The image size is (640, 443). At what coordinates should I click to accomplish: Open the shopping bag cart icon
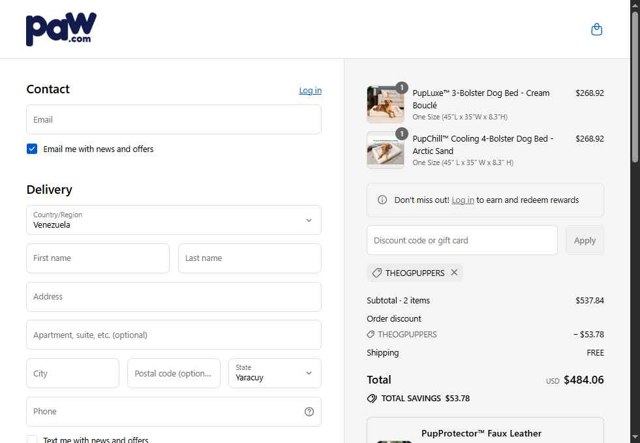596,29
